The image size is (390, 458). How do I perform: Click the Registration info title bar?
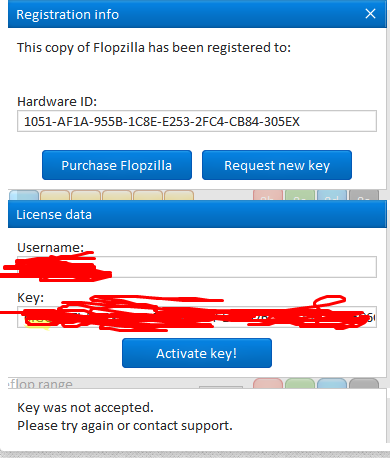[197, 14]
